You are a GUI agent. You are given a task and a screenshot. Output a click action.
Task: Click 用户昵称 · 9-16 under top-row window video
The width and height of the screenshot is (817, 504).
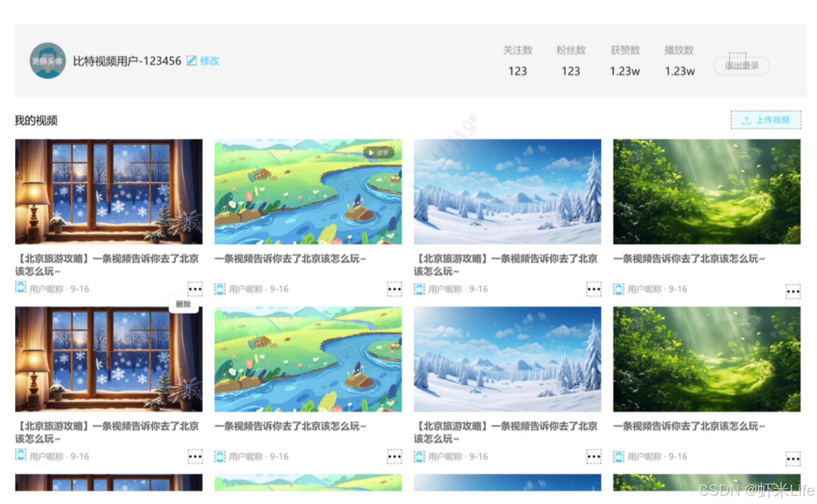(x=60, y=289)
